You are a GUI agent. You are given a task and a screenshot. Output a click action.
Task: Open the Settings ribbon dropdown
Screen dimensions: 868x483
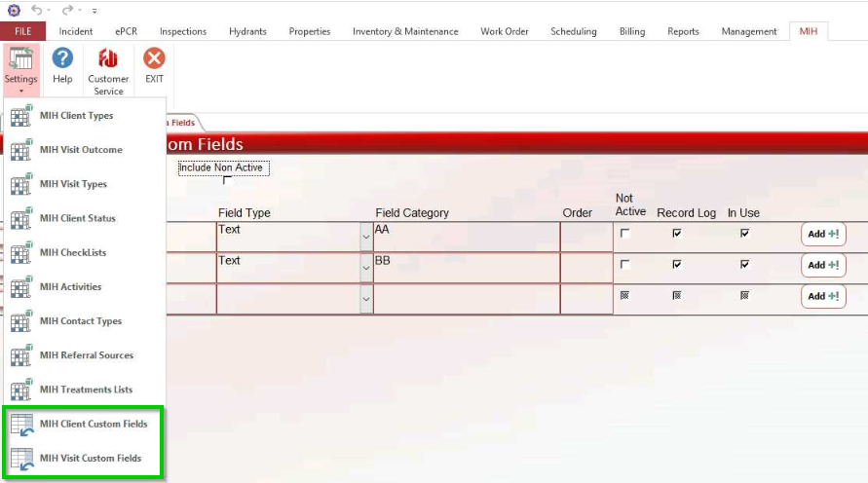[x=20, y=69]
